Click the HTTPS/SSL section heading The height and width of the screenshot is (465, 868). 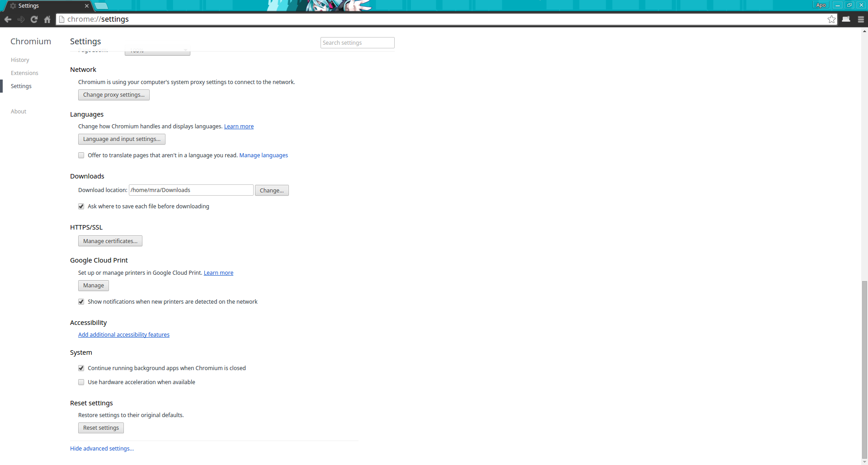tap(86, 227)
